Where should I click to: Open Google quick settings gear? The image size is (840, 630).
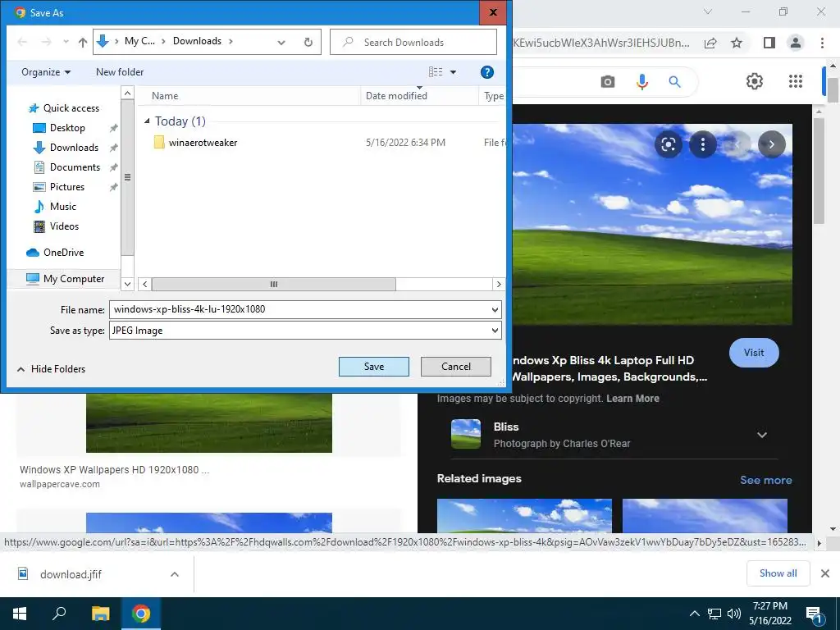[x=755, y=81]
